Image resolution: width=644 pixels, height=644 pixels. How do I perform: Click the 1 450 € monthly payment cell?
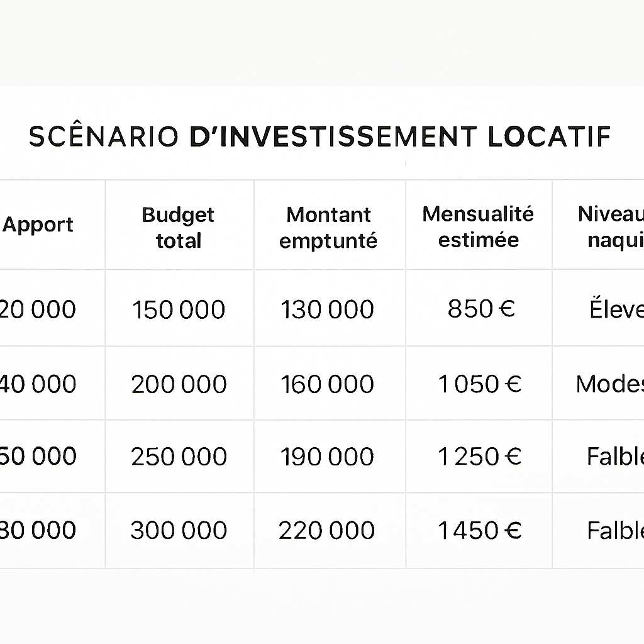480,531
